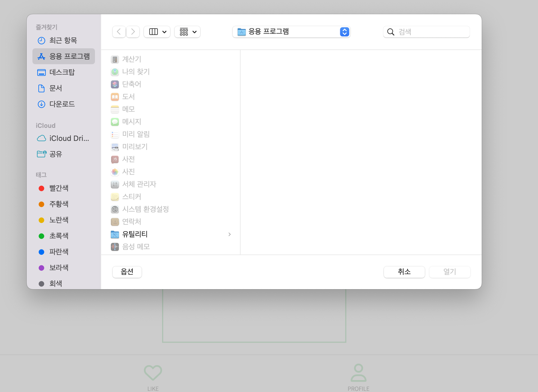
Task: Click the Dictionary (사전) app icon
Action: click(x=115, y=159)
